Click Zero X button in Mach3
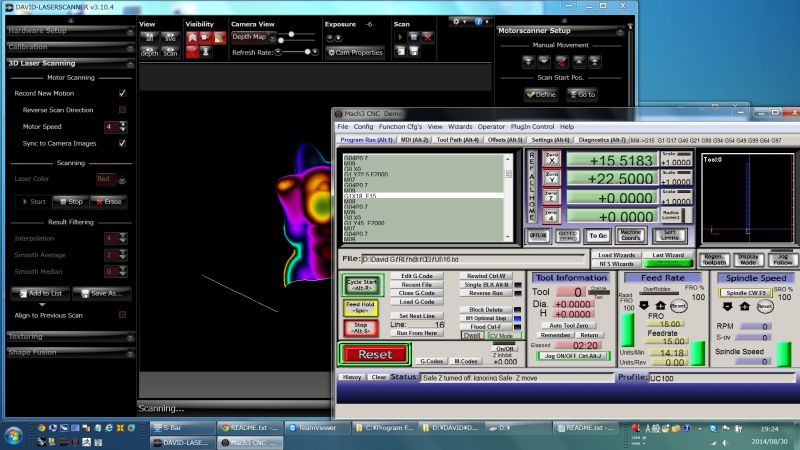 (551, 159)
